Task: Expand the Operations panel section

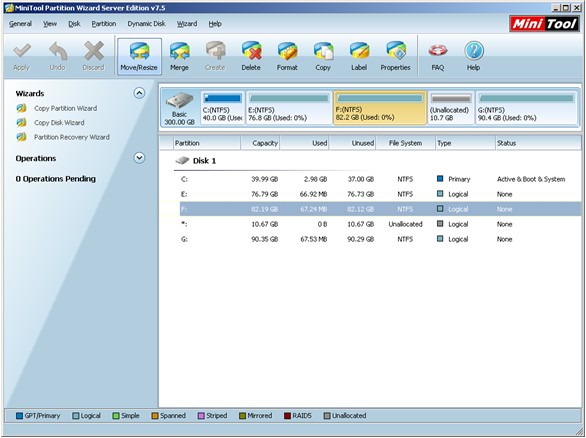Action: tap(139, 158)
